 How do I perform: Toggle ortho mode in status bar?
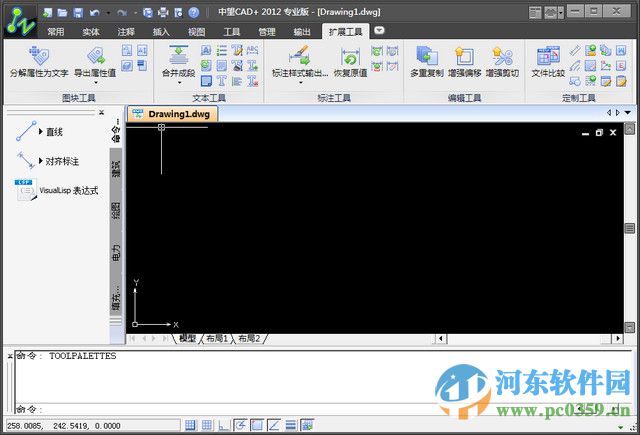tap(223, 425)
